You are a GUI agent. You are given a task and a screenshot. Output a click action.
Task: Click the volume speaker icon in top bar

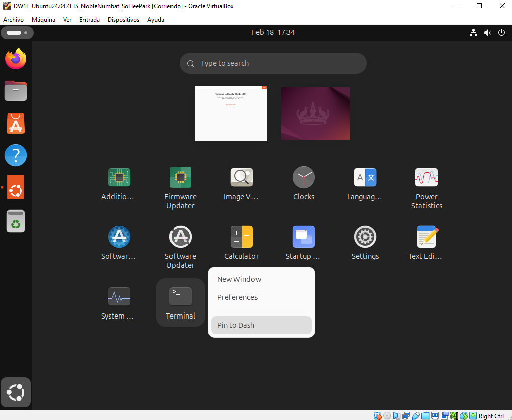(x=487, y=32)
